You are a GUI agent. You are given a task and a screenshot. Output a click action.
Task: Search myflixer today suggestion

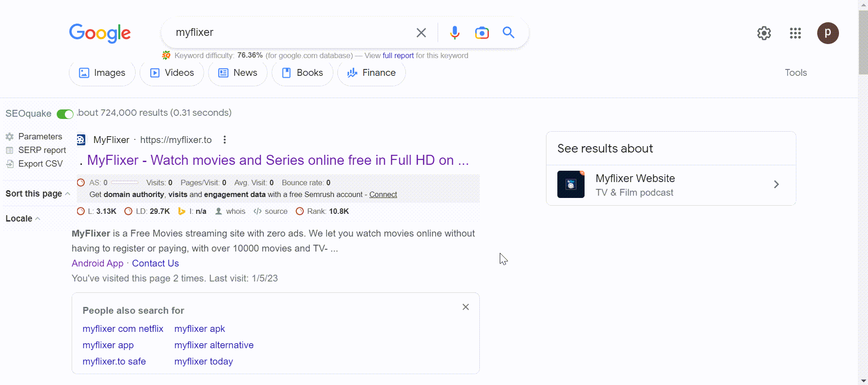204,361
